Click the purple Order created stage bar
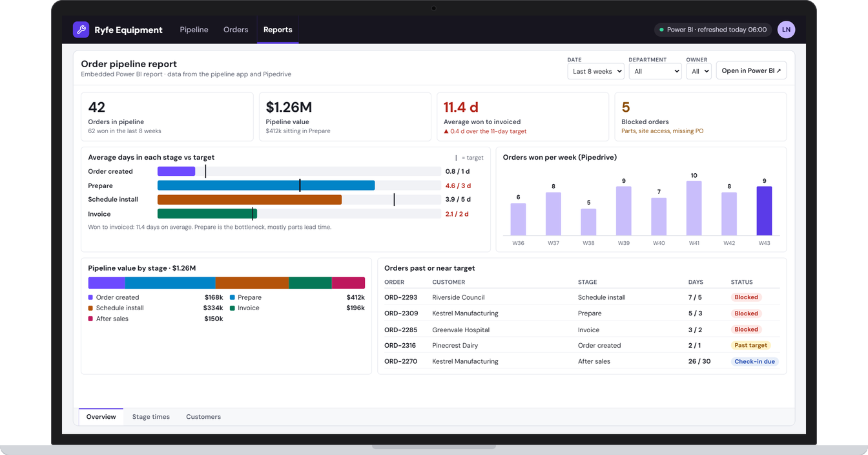This screenshot has height=455, width=868. pos(176,171)
